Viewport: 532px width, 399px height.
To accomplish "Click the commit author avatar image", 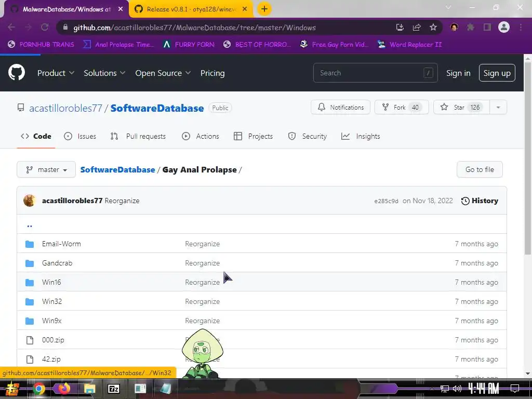I will pyautogui.click(x=30, y=201).
